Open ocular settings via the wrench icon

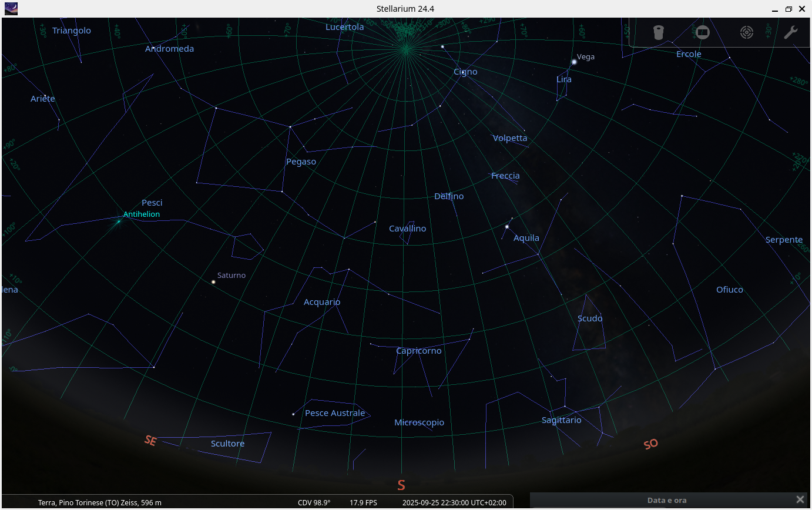[791, 32]
